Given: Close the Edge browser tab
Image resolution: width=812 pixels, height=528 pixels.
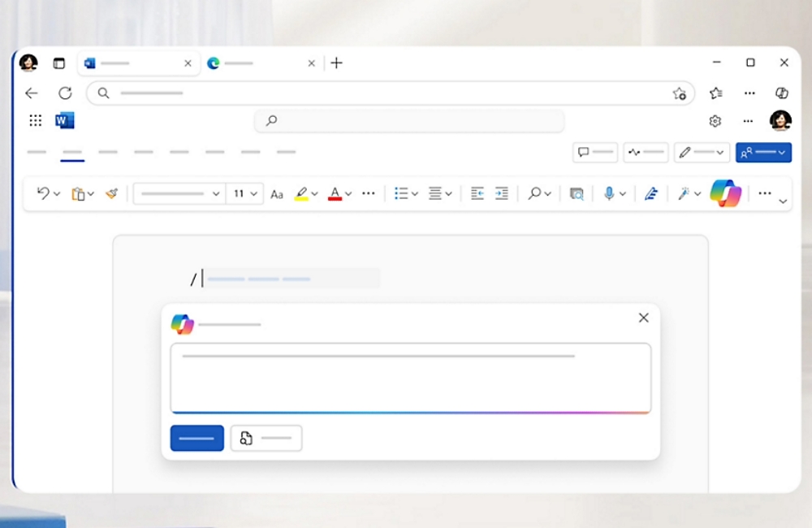Looking at the screenshot, I should click(311, 63).
